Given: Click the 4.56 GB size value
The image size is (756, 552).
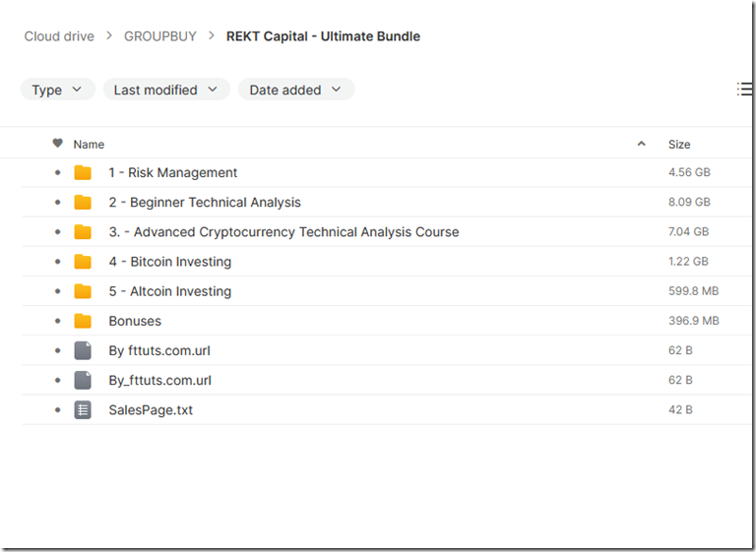Looking at the screenshot, I should pos(689,172).
